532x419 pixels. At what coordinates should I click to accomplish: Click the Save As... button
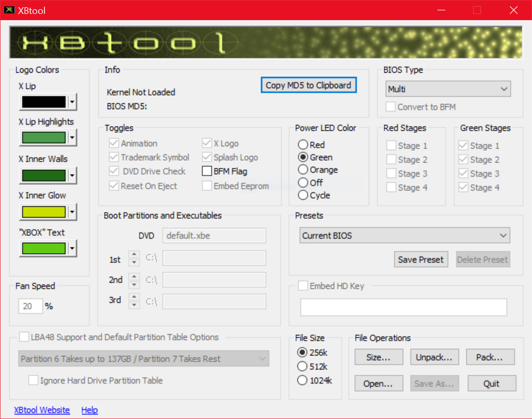point(434,383)
